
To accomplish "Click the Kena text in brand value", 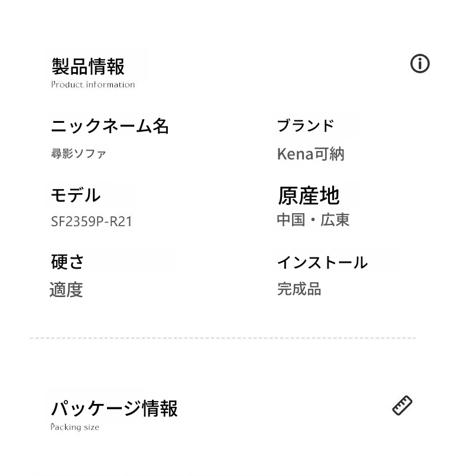I will 296,154.
